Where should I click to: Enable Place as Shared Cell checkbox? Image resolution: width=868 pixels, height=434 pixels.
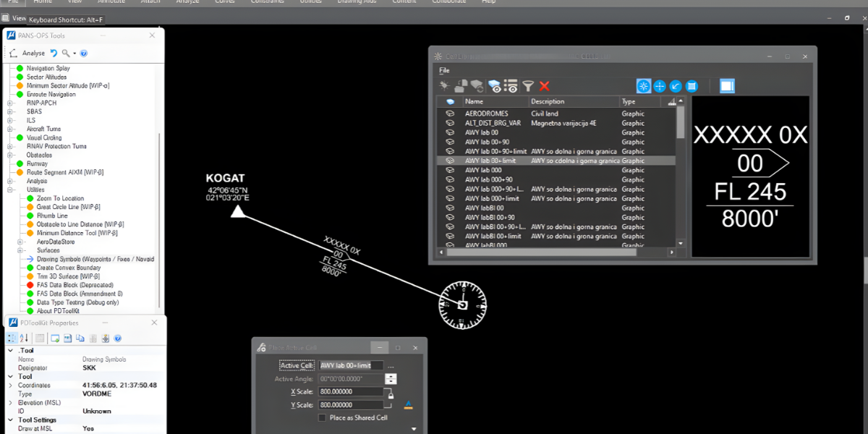click(x=323, y=417)
